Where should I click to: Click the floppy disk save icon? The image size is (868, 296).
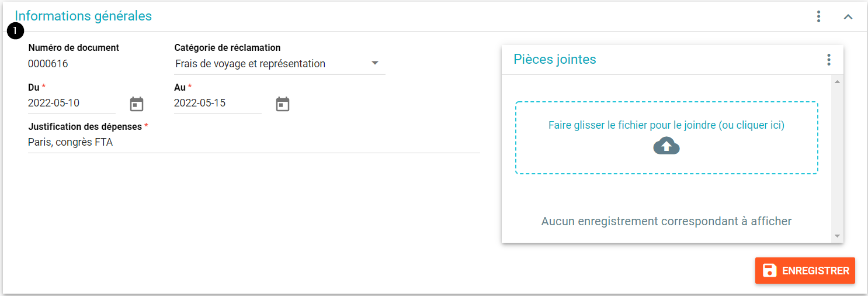[x=770, y=270]
